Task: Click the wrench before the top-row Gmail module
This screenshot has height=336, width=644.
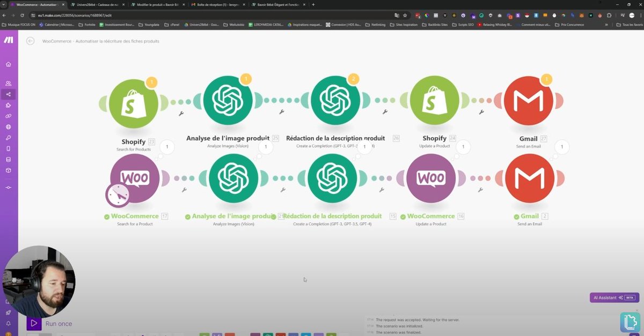Action: (x=481, y=112)
